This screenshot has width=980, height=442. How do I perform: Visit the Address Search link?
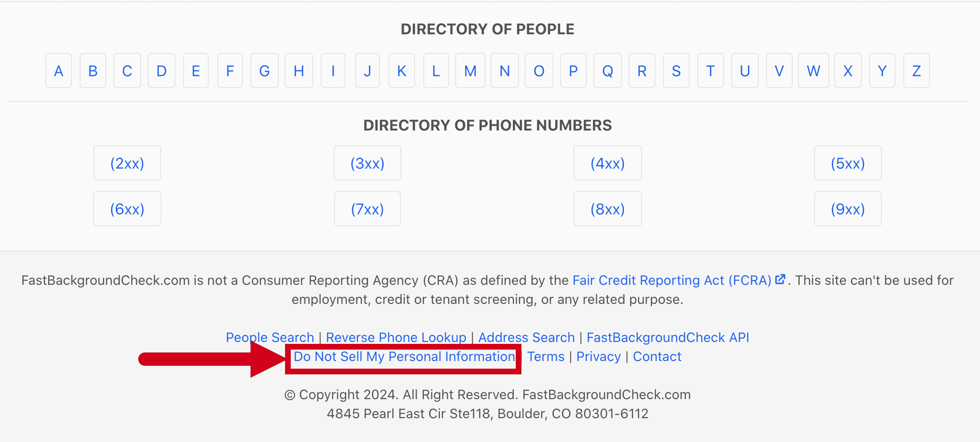tap(527, 337)
